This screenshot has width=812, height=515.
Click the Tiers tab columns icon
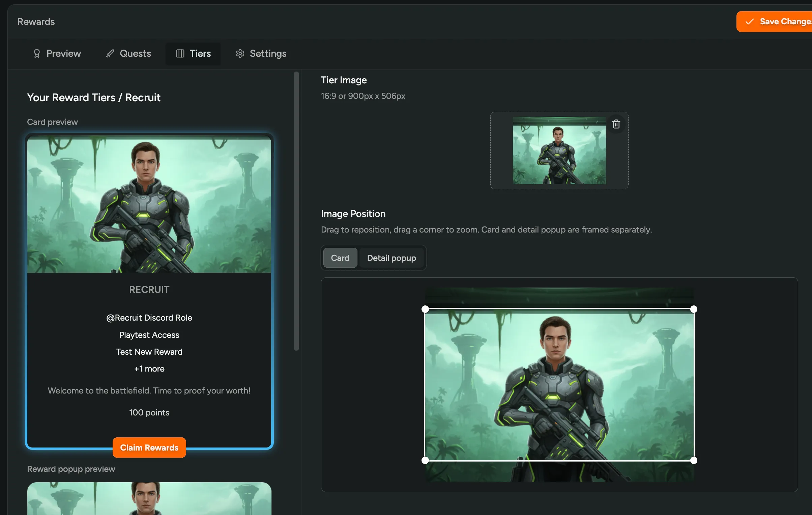(180, 53)
